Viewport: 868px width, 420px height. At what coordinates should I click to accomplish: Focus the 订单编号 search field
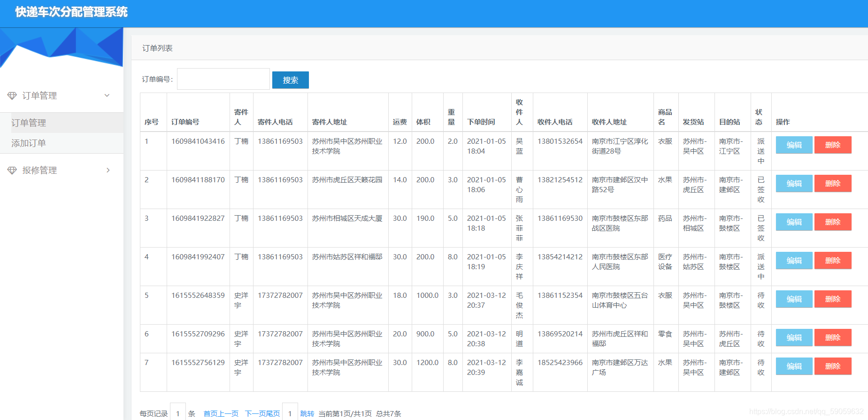(x=223, y=79)
